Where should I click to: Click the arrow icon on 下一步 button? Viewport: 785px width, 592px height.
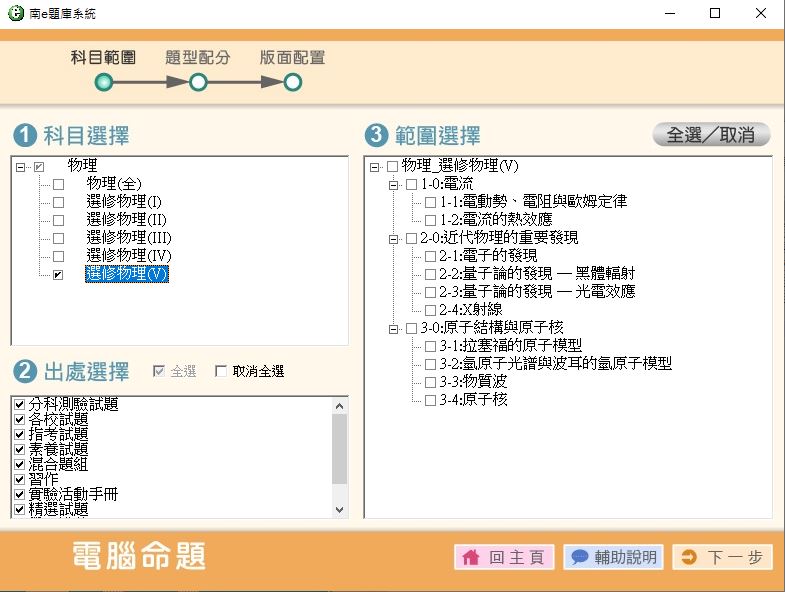(x=688, y=558)
